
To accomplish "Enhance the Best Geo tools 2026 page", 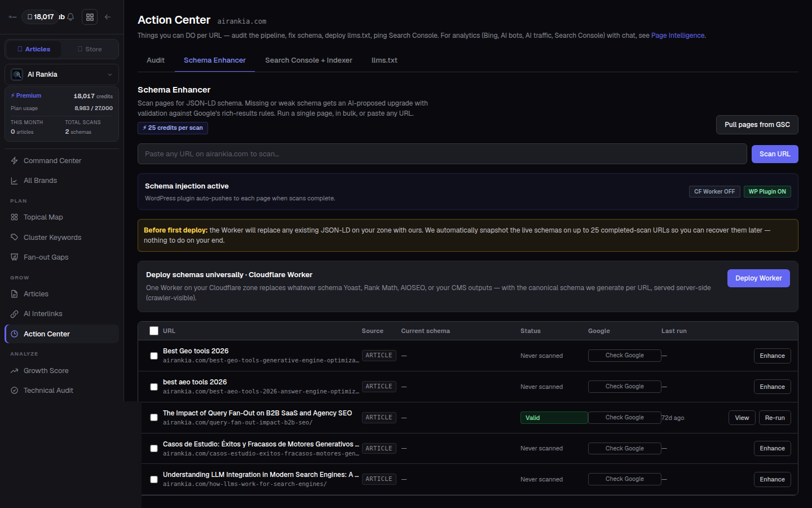I will coord(772,356).
